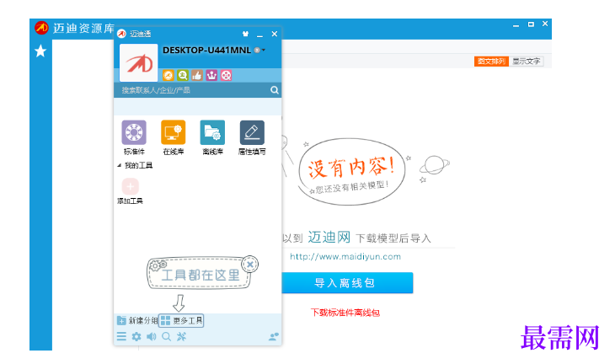Click the gray status icon beside username
The width and height of the screenshot is (615, 364).
(x=257, y=51)
